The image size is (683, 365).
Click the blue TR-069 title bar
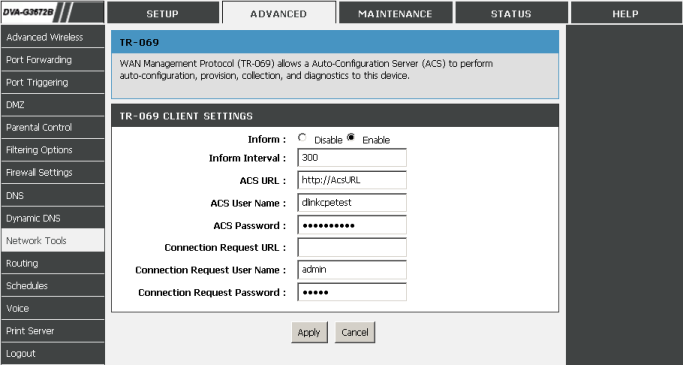point(335,42)
